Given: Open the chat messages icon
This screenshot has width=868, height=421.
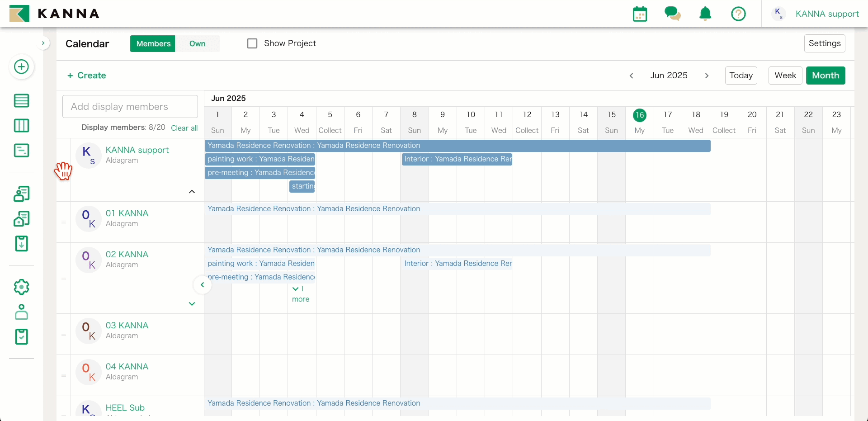Looking at the screenshot, I should [672, 14].
